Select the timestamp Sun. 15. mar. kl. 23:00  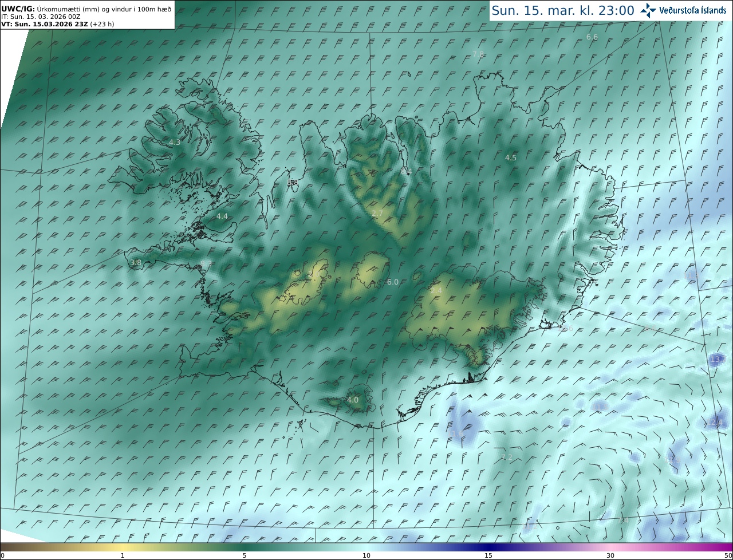[563, 10]
